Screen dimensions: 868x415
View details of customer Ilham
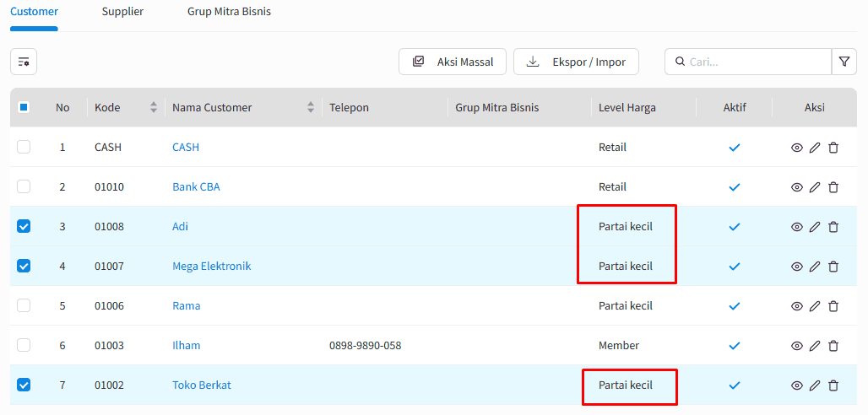coord(796,346)
